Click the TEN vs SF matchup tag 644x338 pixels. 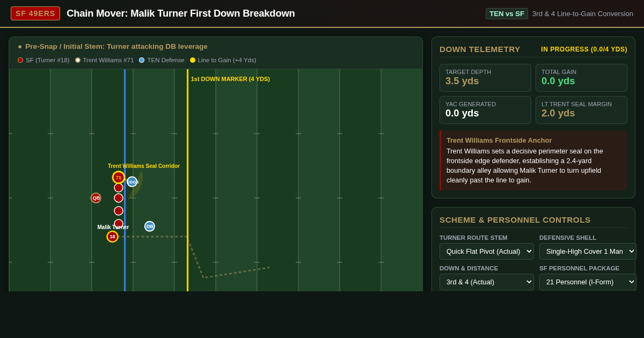pos(507,13)
